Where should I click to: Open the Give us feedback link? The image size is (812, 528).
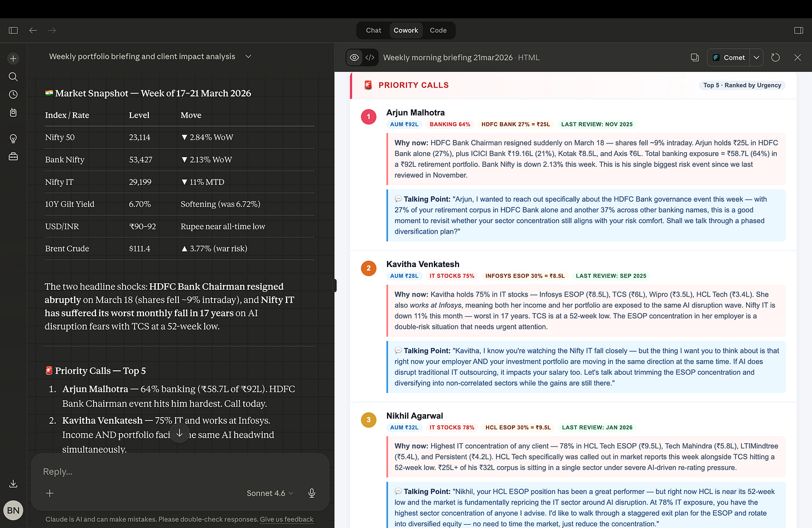[x=287, y=519]
